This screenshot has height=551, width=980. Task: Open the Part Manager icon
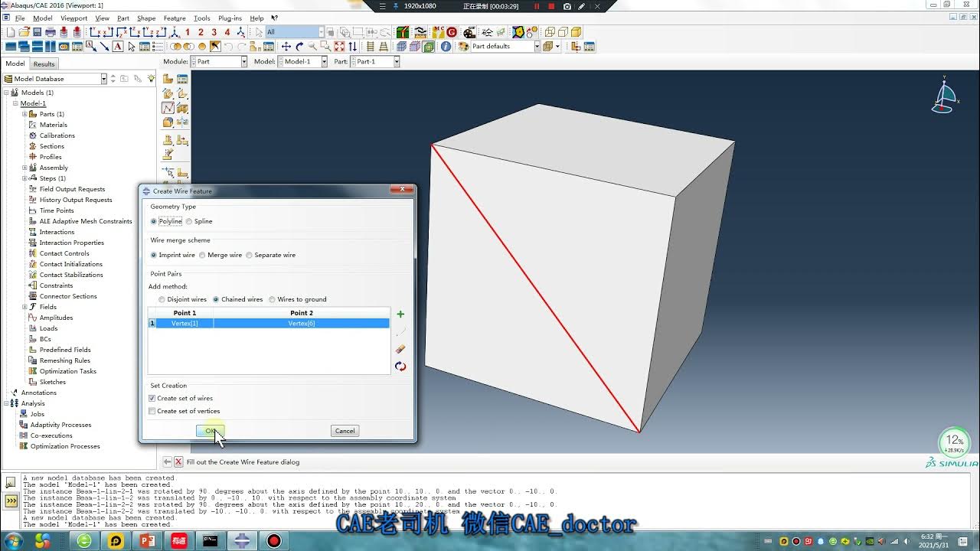point(182,79)
